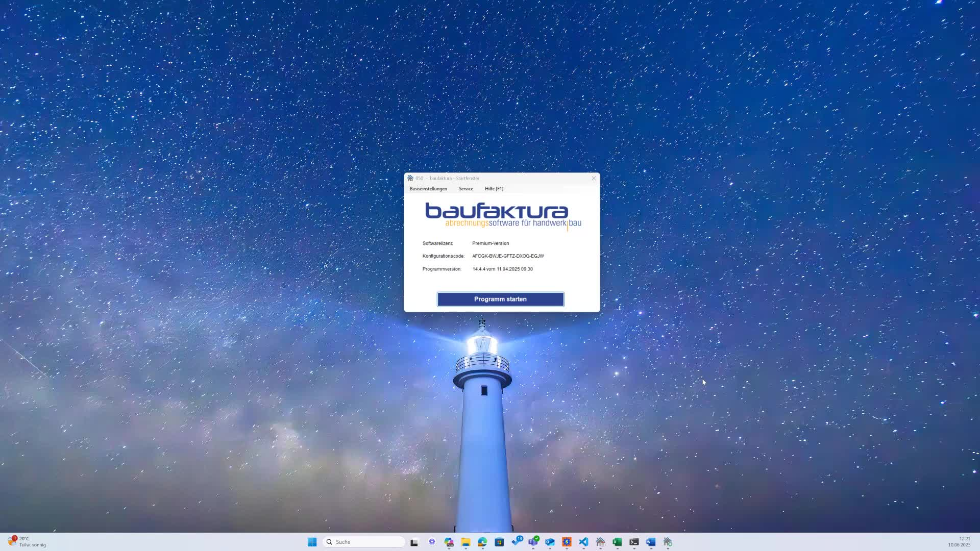Close the baufaktura Startfenster window

click(x=594, y=178)
